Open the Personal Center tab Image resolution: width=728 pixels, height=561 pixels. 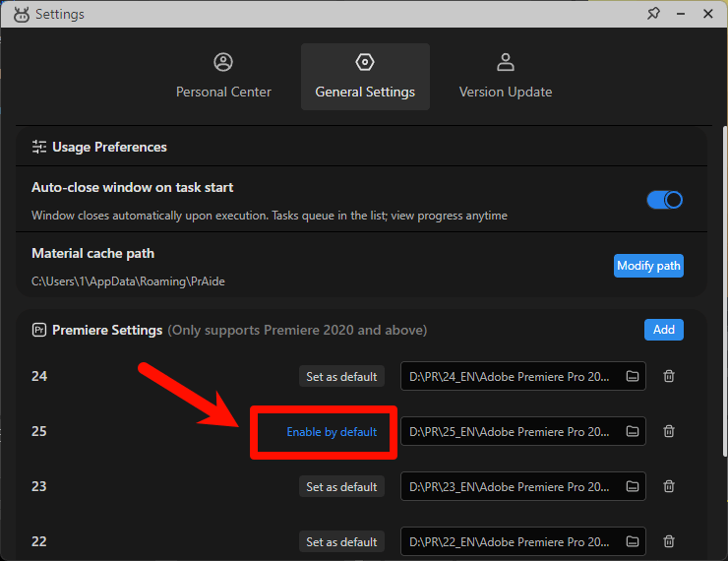tap(223, 76)
